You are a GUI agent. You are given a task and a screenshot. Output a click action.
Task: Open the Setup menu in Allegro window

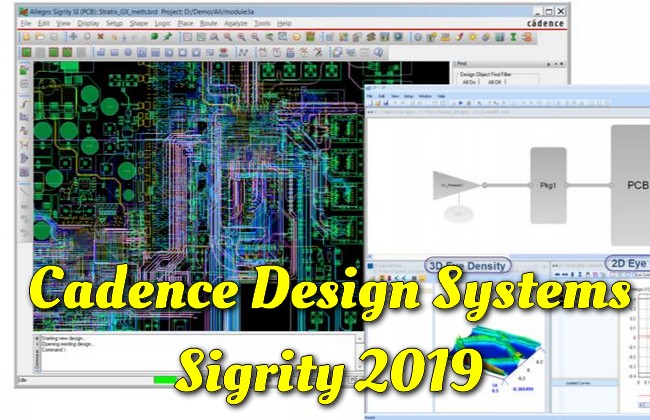point(114,24)
